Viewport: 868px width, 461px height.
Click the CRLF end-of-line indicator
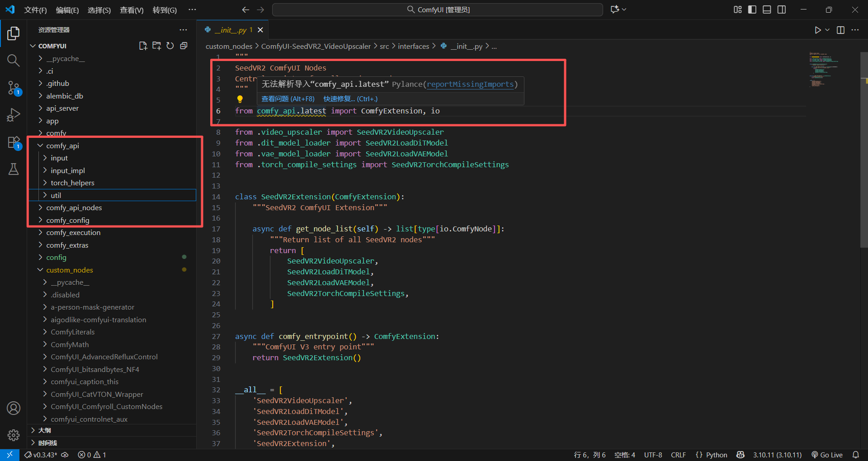click(x=678, y=455)
